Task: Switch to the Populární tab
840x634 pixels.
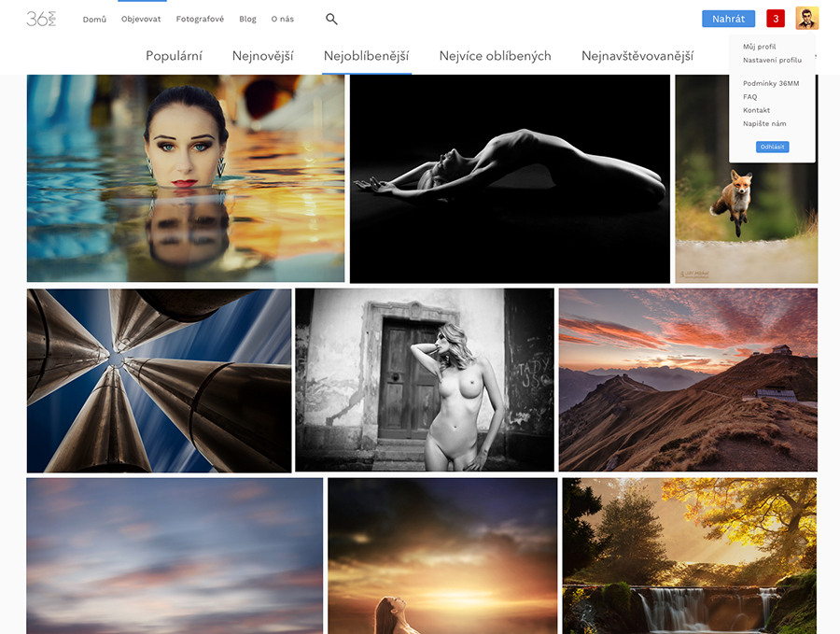Action: point(174,56)
